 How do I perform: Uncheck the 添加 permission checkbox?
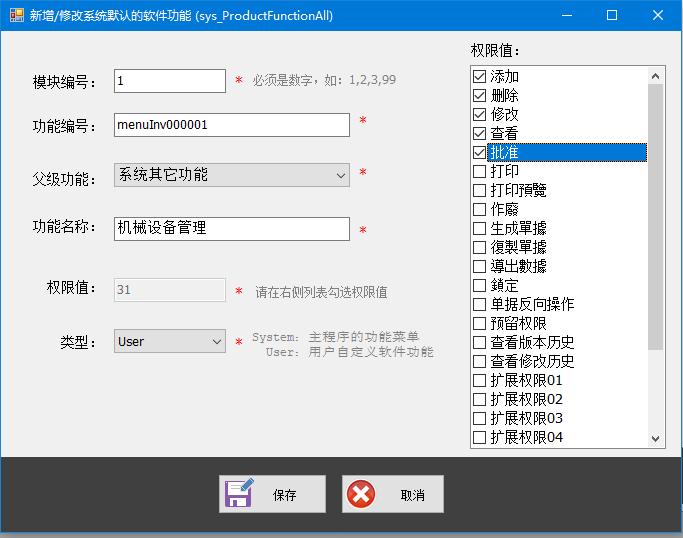[480, 77]
